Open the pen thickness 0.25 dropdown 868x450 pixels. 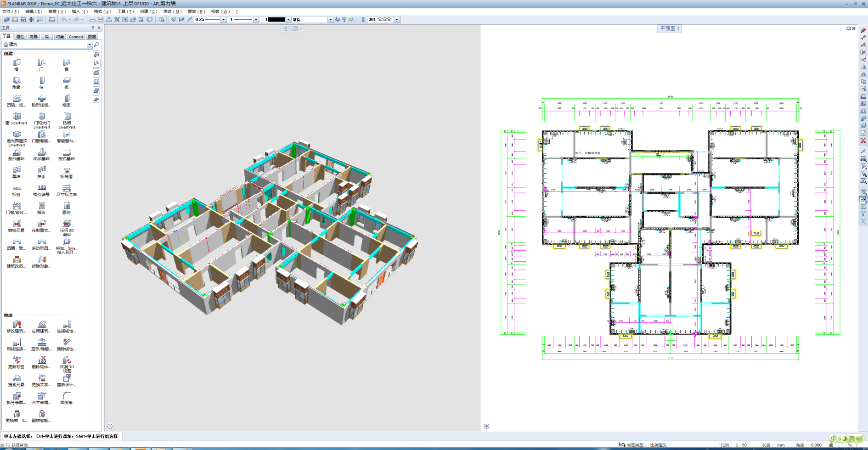223,20
